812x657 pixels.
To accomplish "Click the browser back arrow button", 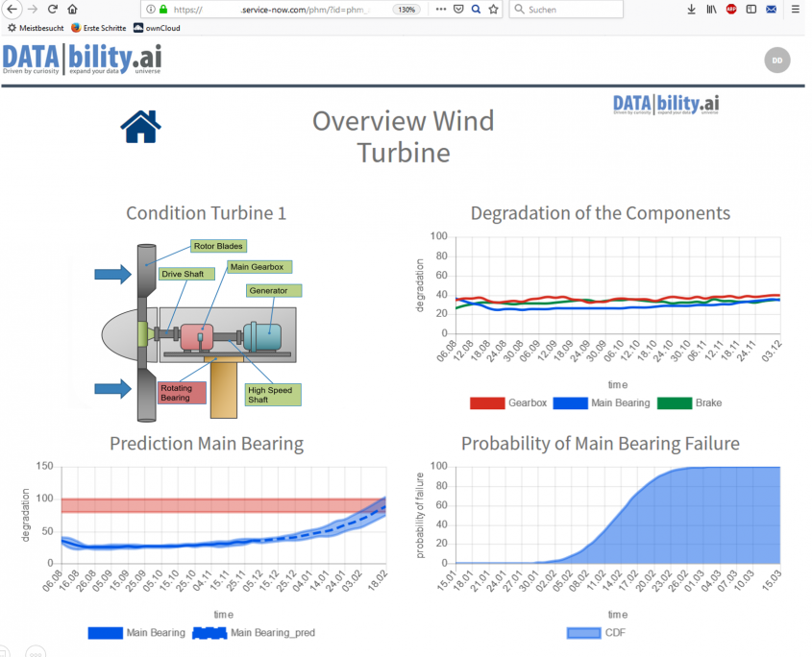I will 12,10.
